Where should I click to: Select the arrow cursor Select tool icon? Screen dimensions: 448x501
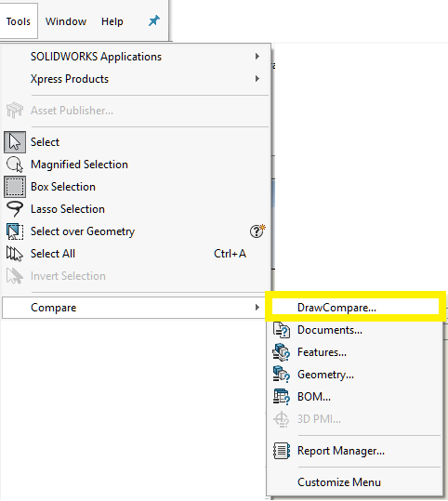tap(15, 142)
